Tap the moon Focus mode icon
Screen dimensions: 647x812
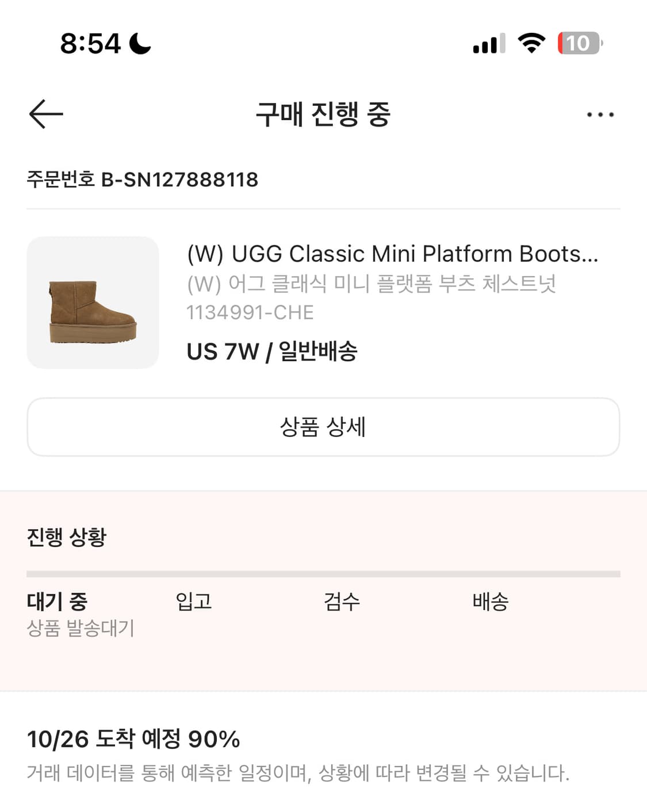tap(140, 44)
